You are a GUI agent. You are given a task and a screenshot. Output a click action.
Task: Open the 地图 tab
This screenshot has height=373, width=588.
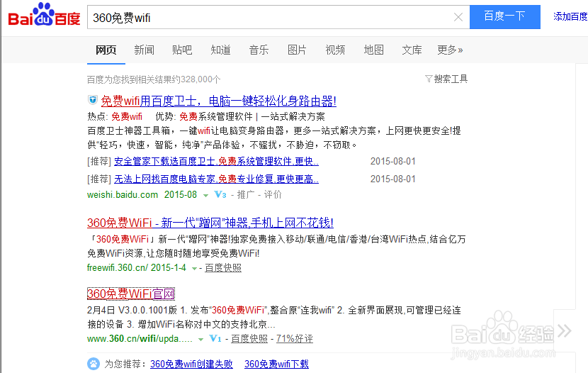pos(374,50)
